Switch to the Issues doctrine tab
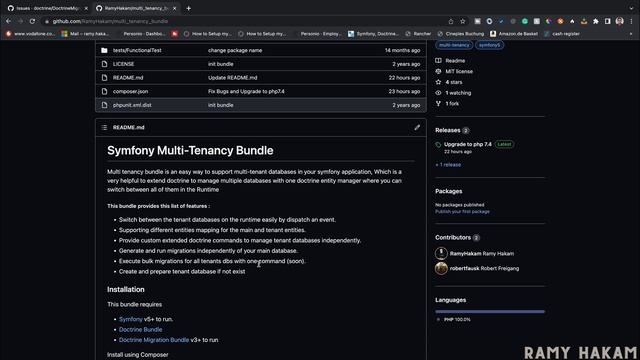The image size is (640, 360). 47,8
